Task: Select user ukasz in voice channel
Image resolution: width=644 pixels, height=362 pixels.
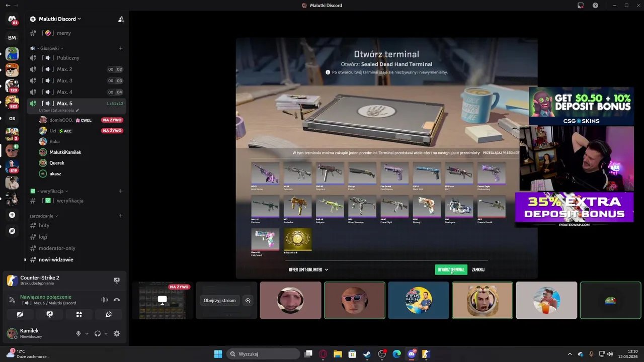Action: [x=80, y=173]
